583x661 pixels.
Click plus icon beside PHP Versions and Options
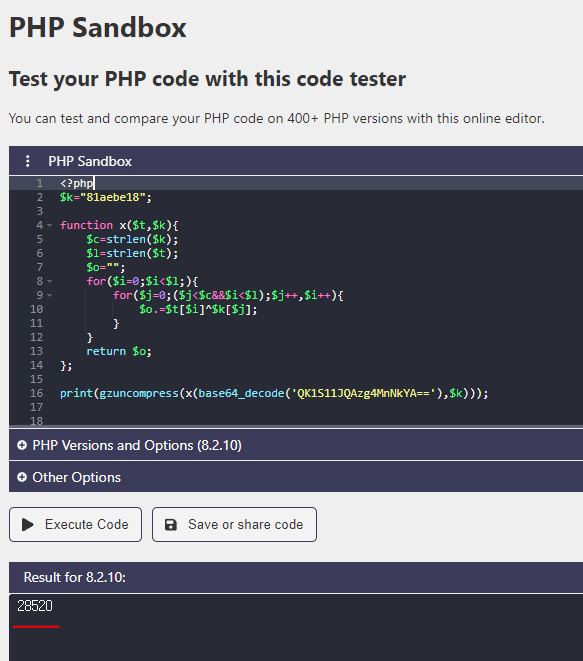pos(22,445)
